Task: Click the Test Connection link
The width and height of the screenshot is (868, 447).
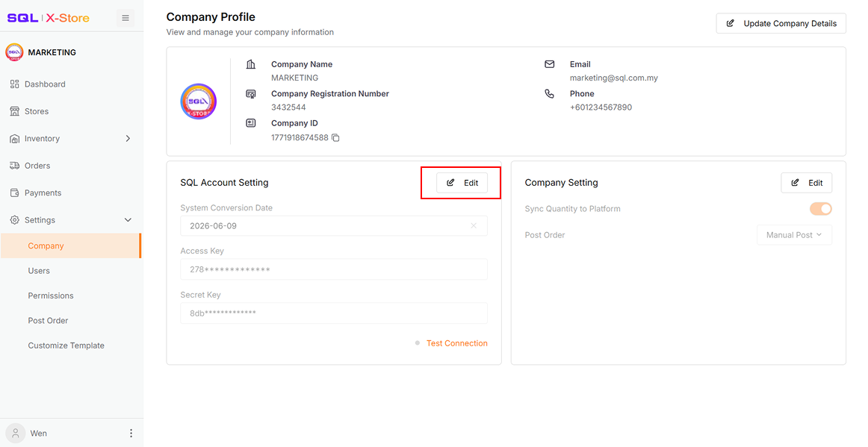Action: pyautogui.click(x=456, y=343)
